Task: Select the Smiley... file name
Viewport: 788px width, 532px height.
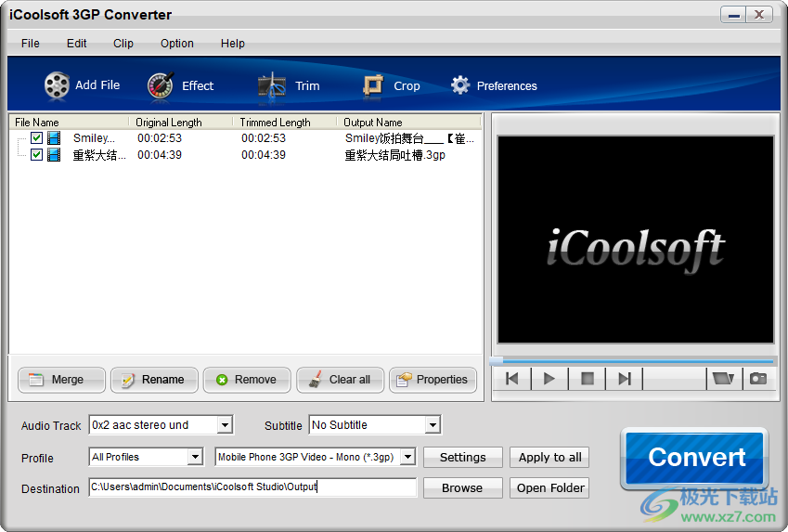Action: tap(94, 137)
